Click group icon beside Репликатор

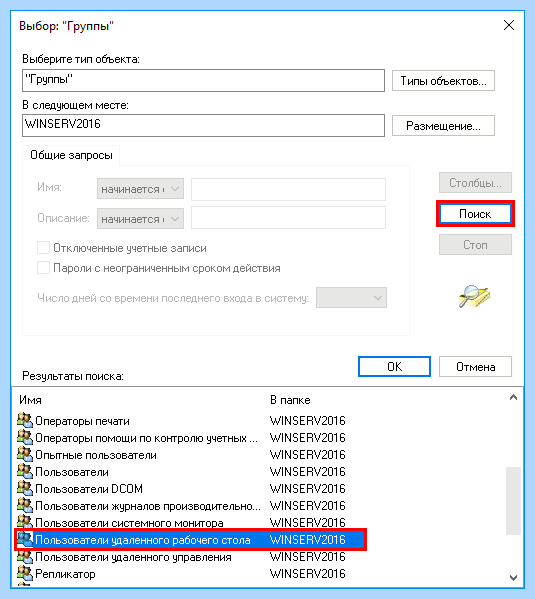click(25, 573)
